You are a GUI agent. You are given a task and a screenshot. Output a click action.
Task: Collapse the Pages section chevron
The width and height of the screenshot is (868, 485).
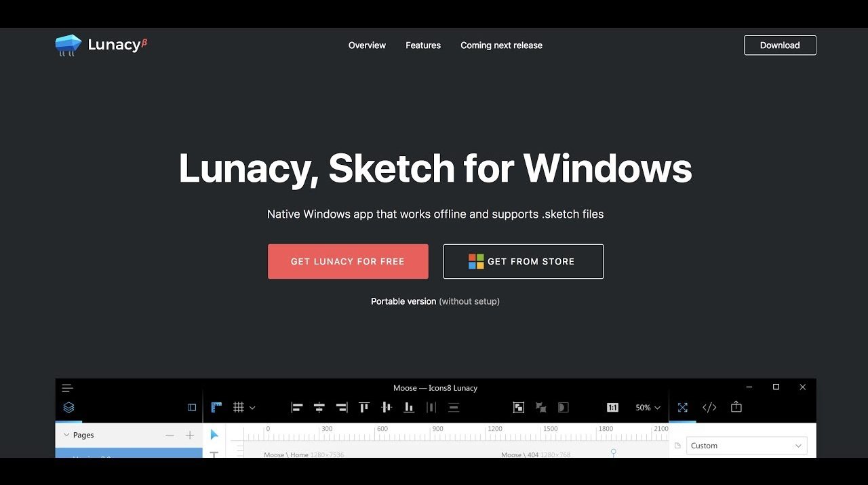[x=66, y=435]
